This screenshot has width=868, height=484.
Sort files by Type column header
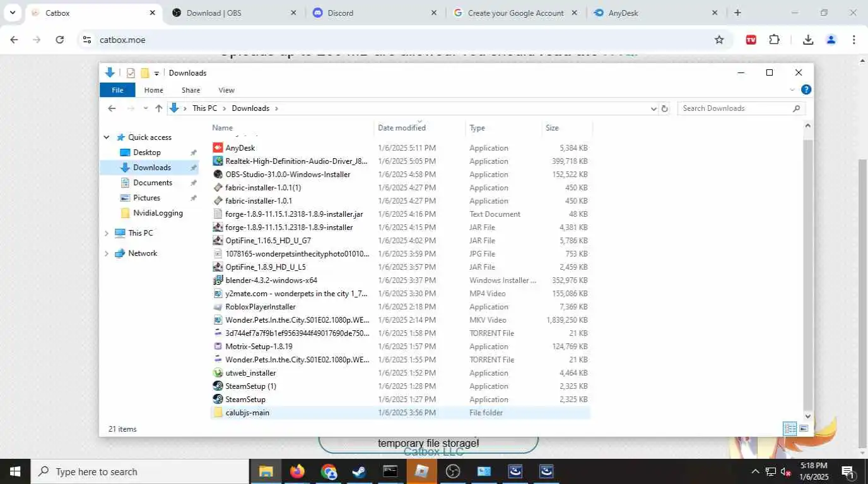click(503, 128)
